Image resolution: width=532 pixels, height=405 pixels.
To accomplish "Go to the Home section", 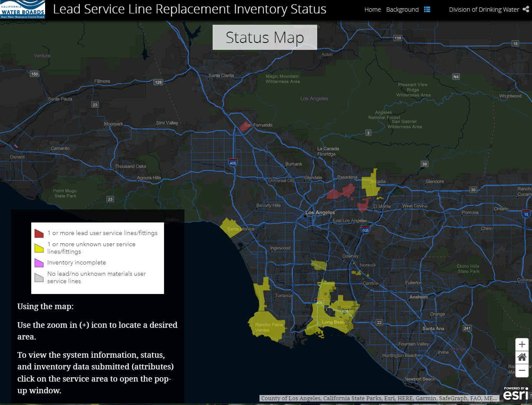I will click(372, 10).
